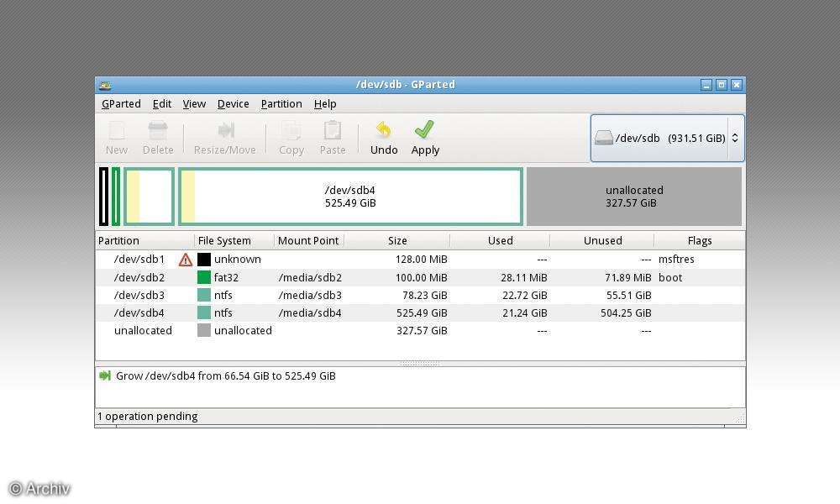The image size is (840, 504).
Task: Open the View menu
Action: pos(194,103)
